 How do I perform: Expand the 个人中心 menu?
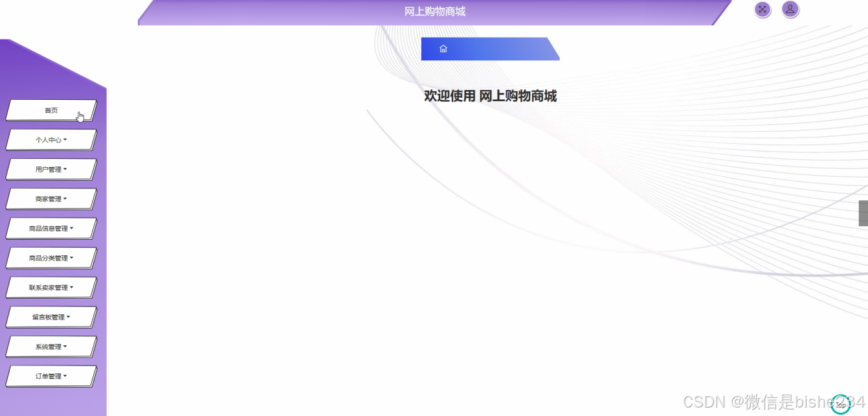tap(51, 140)
